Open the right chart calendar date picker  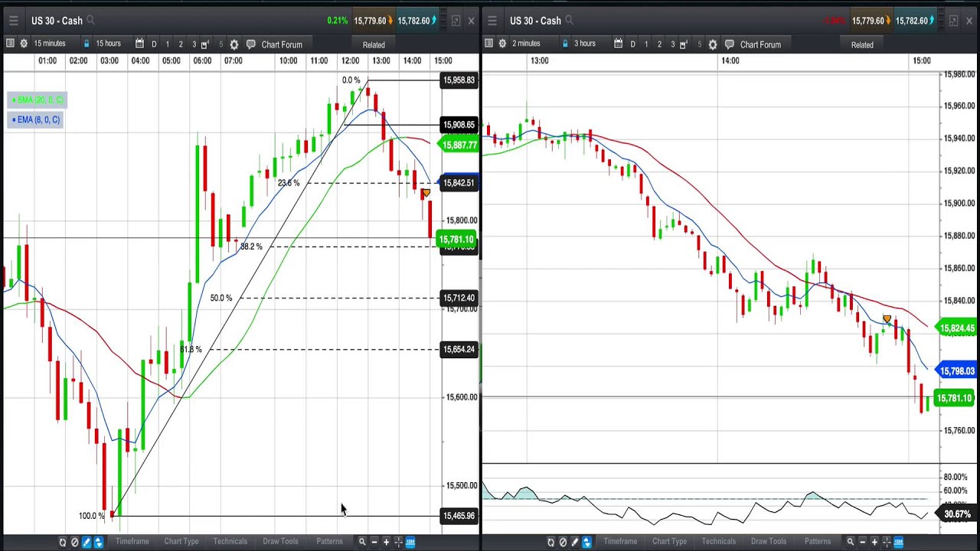[x=618, y=44]
